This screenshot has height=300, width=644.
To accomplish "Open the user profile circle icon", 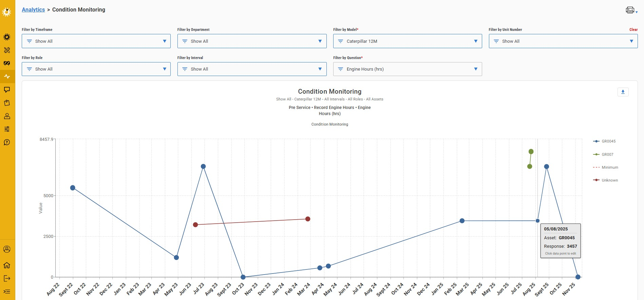I will 7,249.
